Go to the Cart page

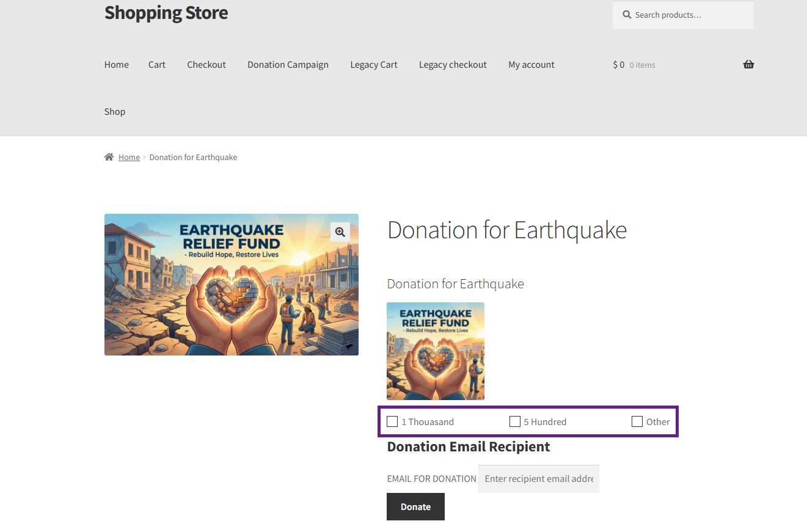coord(157,65)
